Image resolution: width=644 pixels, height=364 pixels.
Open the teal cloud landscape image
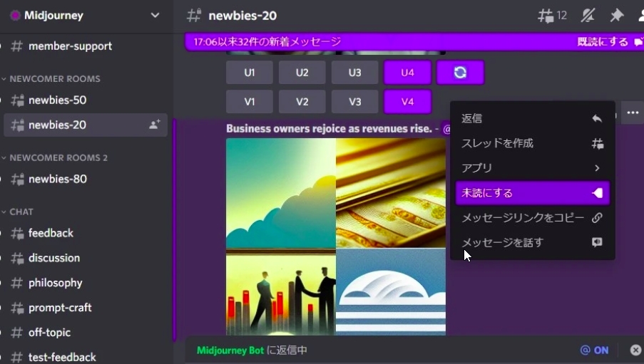[281, 193]
